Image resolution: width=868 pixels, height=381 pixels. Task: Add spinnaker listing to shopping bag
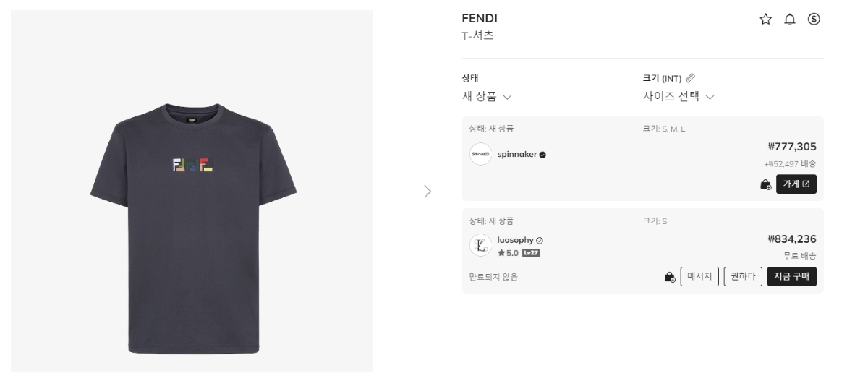765,184
